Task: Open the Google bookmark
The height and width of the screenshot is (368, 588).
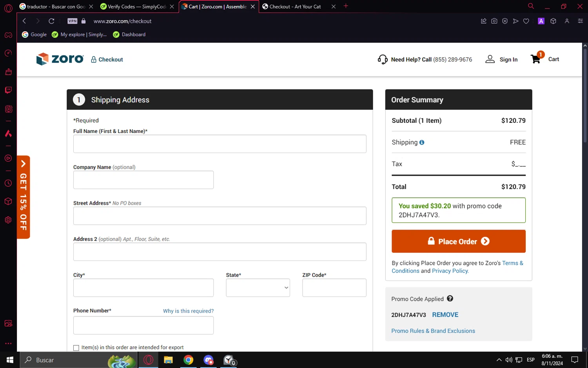Action: coord(34,35)
